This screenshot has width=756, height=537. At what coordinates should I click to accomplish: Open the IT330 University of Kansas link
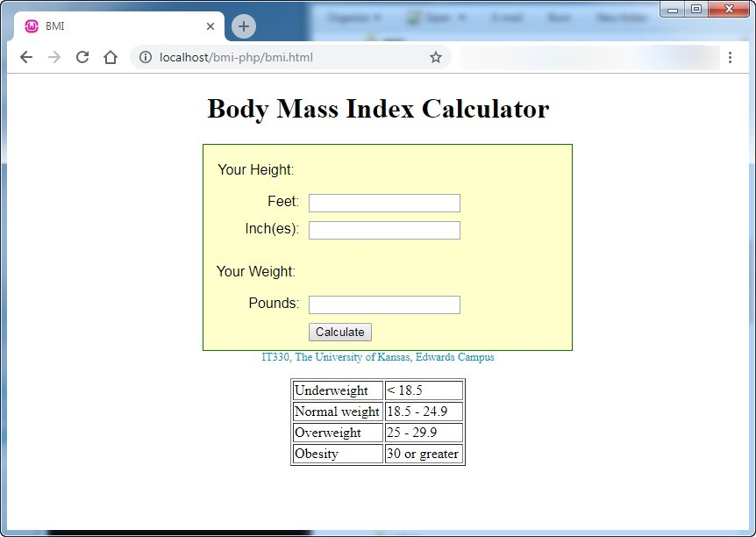(x=378, y=357)
